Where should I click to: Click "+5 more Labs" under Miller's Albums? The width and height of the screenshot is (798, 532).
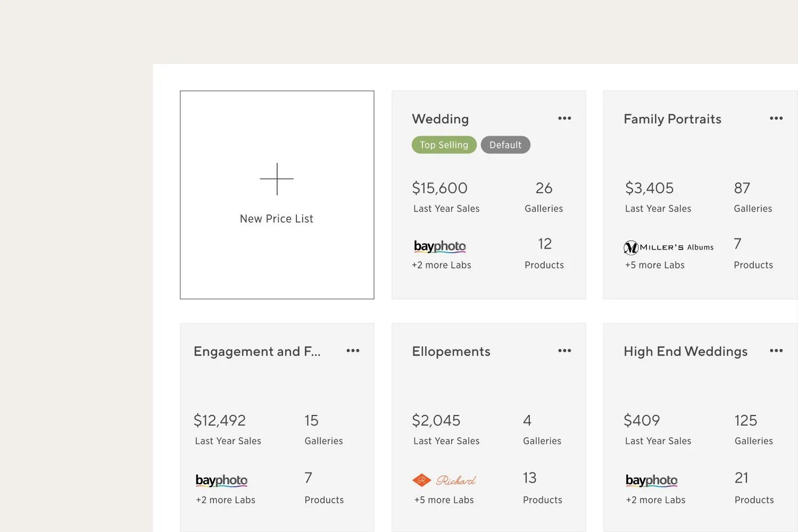(655, 265)
